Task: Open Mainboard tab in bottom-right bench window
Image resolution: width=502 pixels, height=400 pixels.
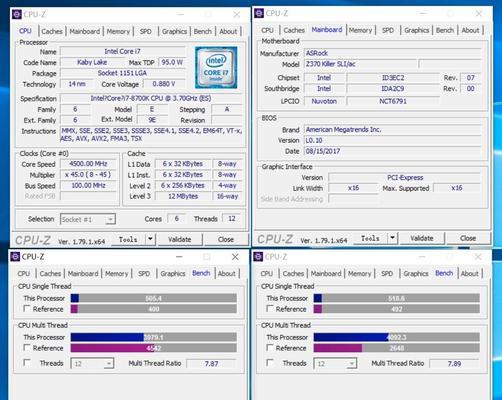Action: tap(326, 274)
